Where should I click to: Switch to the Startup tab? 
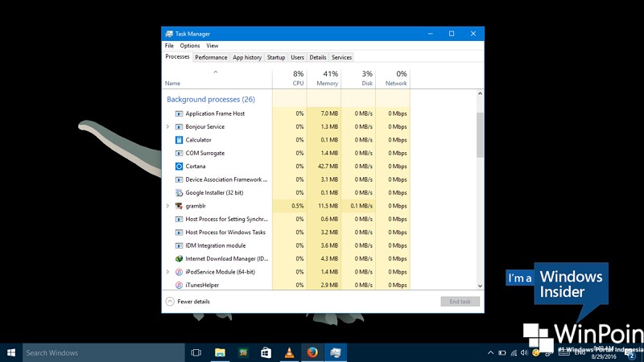[276, 57]
